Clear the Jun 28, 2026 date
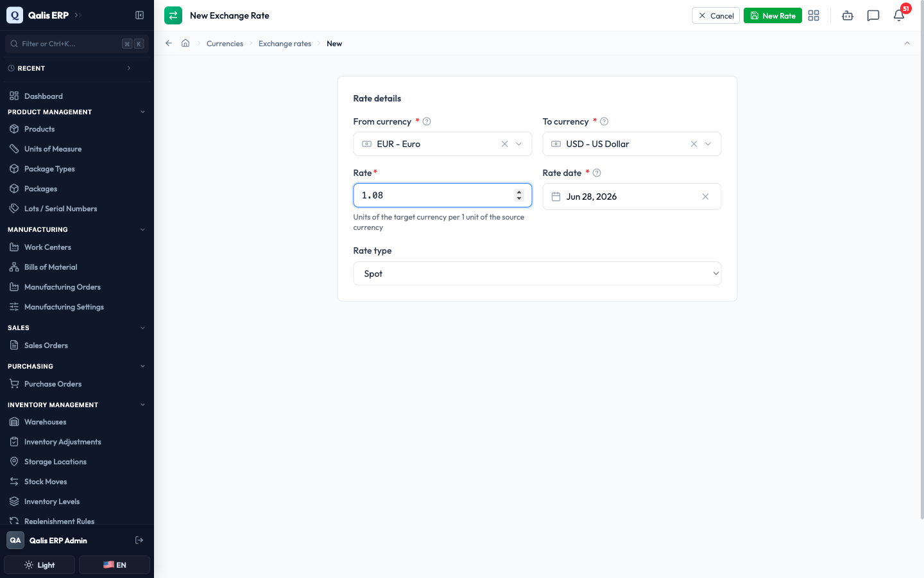Image resolution: width=924 pixels, height=578 pixels. tap(705, 197)
